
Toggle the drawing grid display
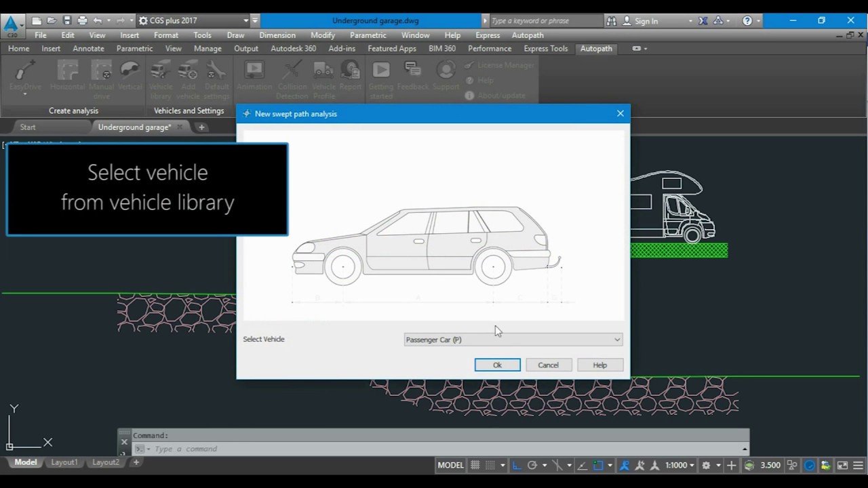pos(475,465)
